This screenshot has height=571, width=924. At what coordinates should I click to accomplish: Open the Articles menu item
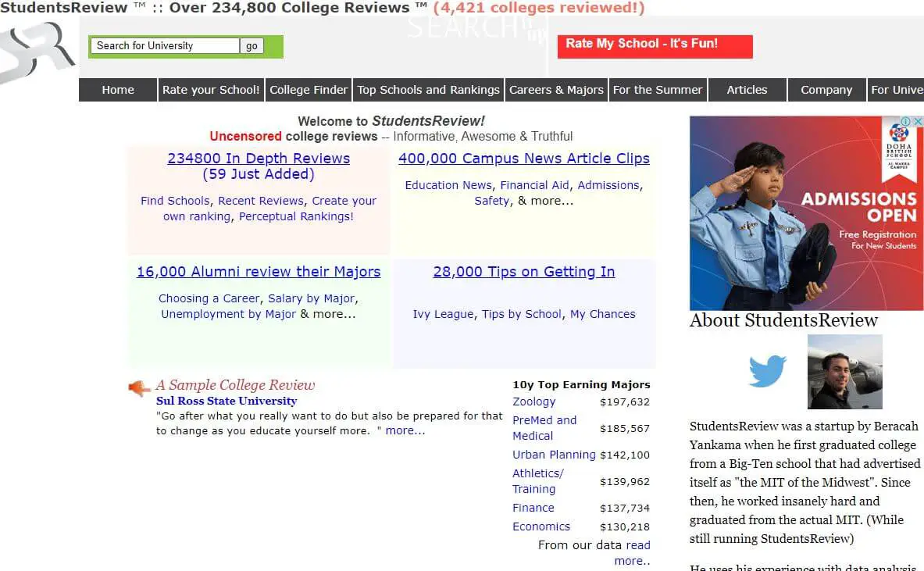point(747,90)
